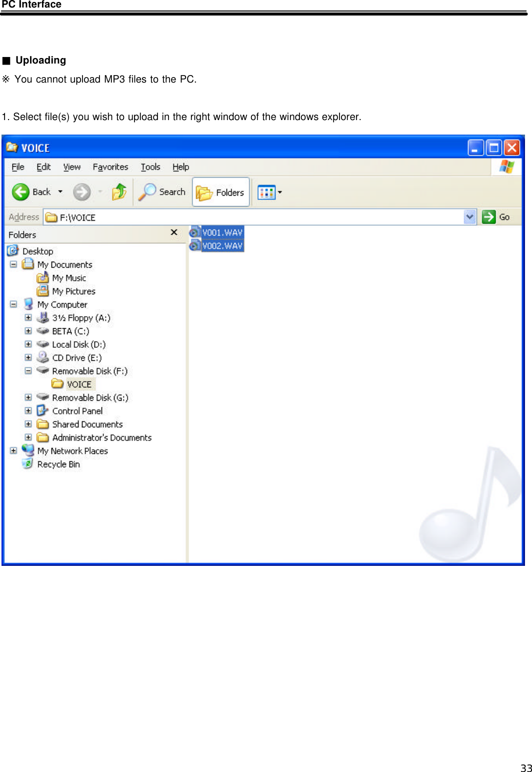The image size is (532, 772).
Task: Open the Edit menu
Action: pos(43,167)
